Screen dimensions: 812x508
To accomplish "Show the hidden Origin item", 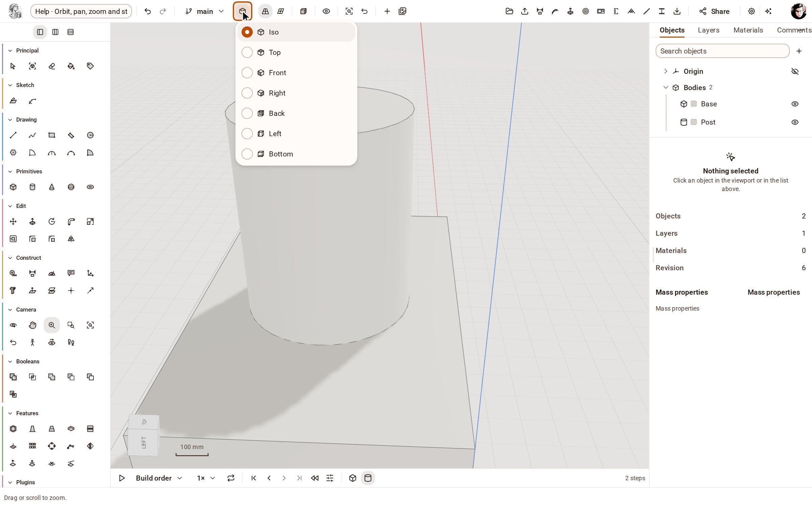I will [795, 71].
